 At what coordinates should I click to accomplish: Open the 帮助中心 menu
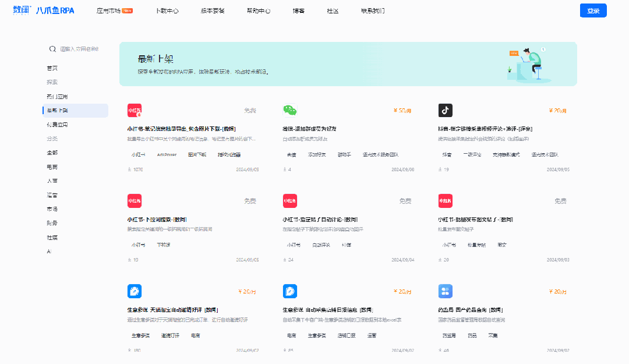click(x=258, y=10)
